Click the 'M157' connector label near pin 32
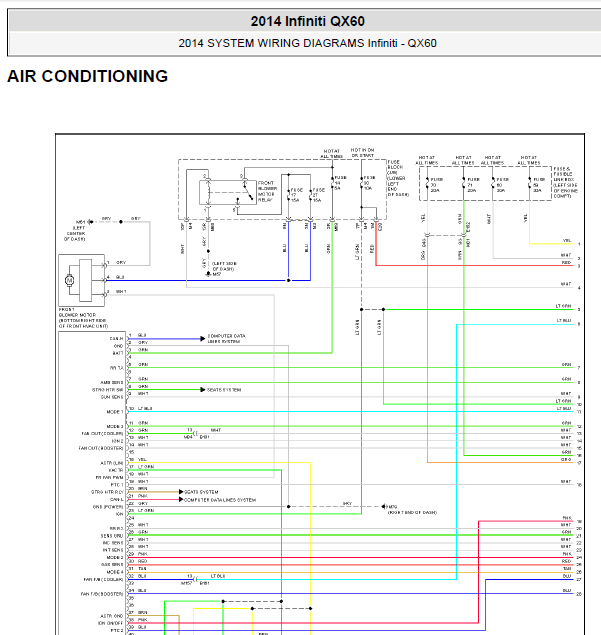Viewport: 601px width, 635px height. (x=186, y=583)
